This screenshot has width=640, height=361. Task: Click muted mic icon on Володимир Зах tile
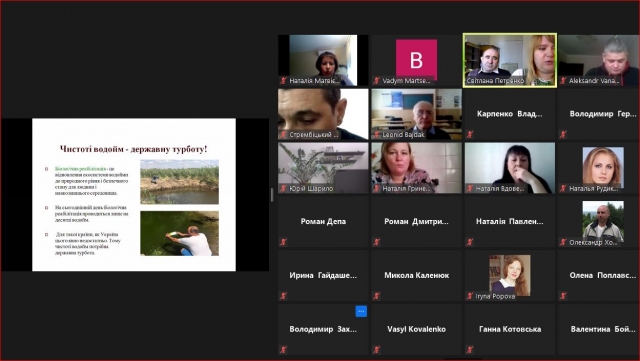click(283, 350)
